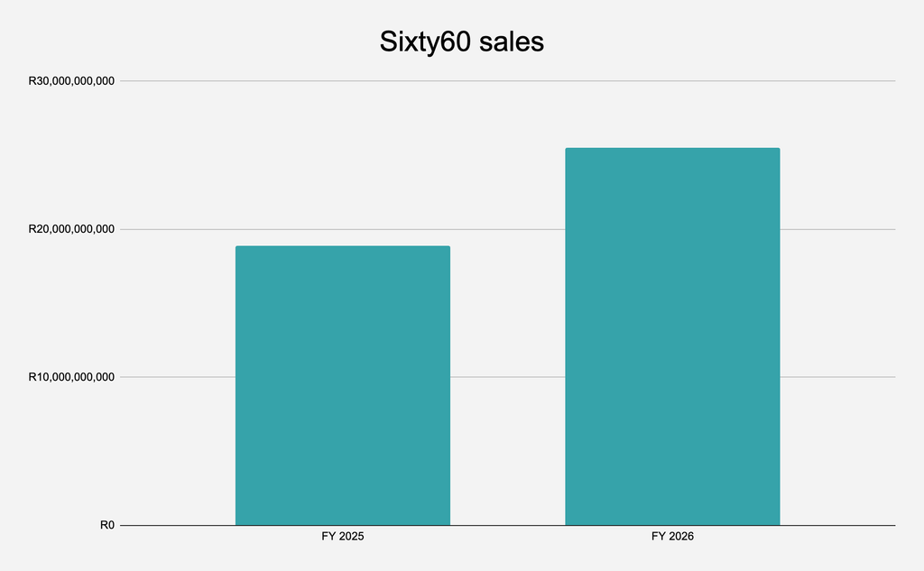924x571 pixels.
Task: Click the R10,000,000,000 gridline between the bars
Action: click(x=507, y=377)
